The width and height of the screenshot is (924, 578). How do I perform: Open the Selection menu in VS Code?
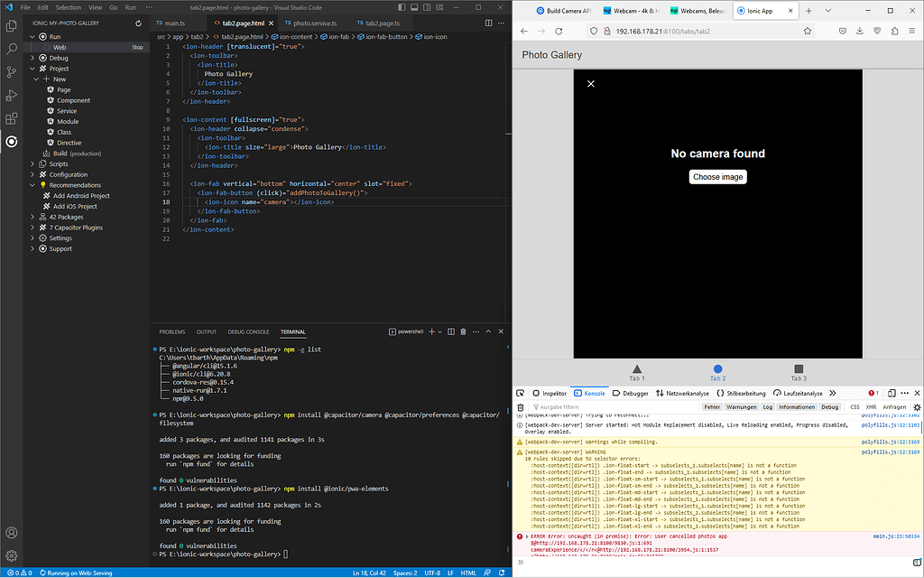pos(69,7)
